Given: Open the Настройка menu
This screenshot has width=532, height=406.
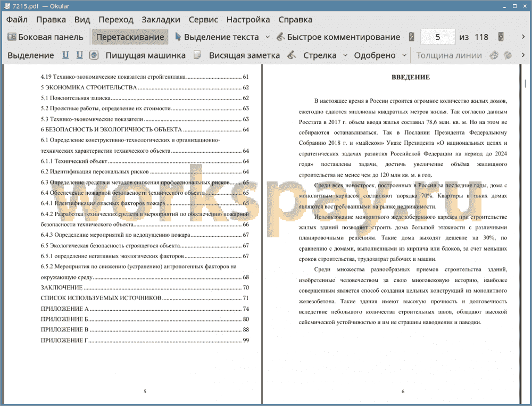Looking at the screenshot, I should point(248,20).
